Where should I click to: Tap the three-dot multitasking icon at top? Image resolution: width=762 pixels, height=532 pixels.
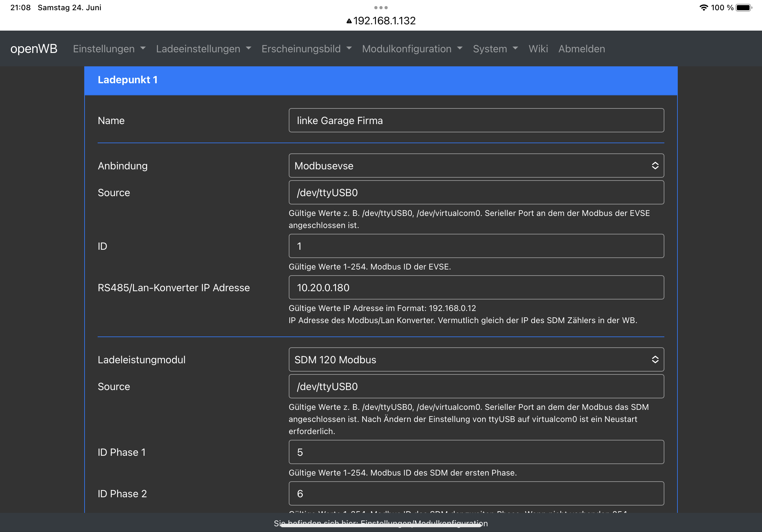[381, 7]
